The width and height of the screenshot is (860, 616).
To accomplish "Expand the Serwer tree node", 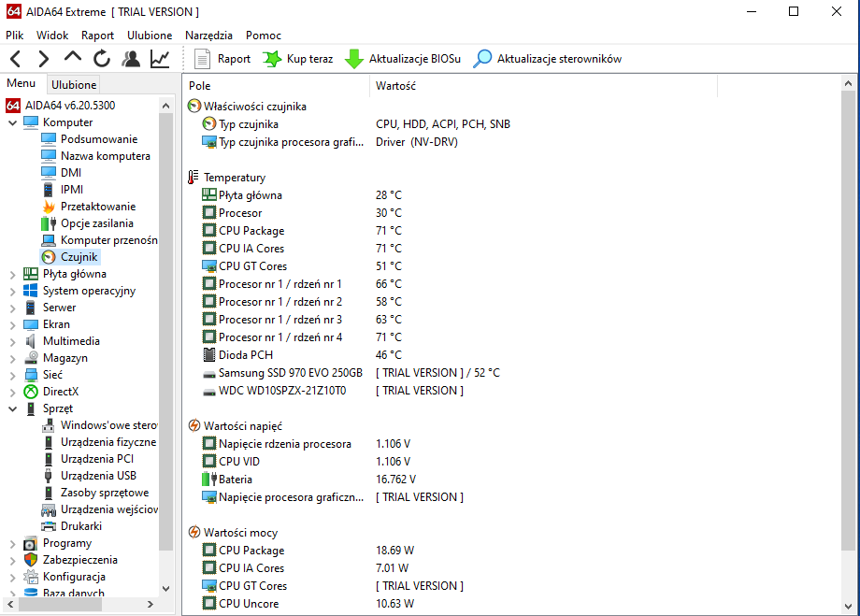I will point(12,308).
